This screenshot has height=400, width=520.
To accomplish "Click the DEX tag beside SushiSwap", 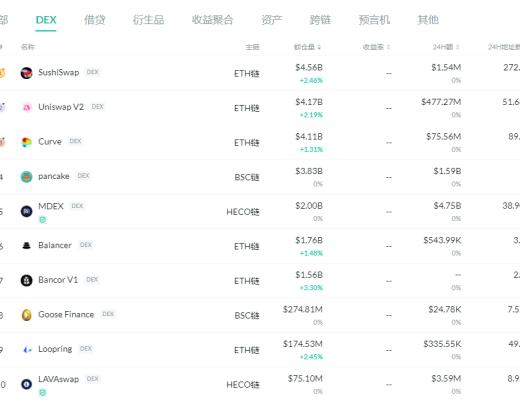I will click(92, 72).
